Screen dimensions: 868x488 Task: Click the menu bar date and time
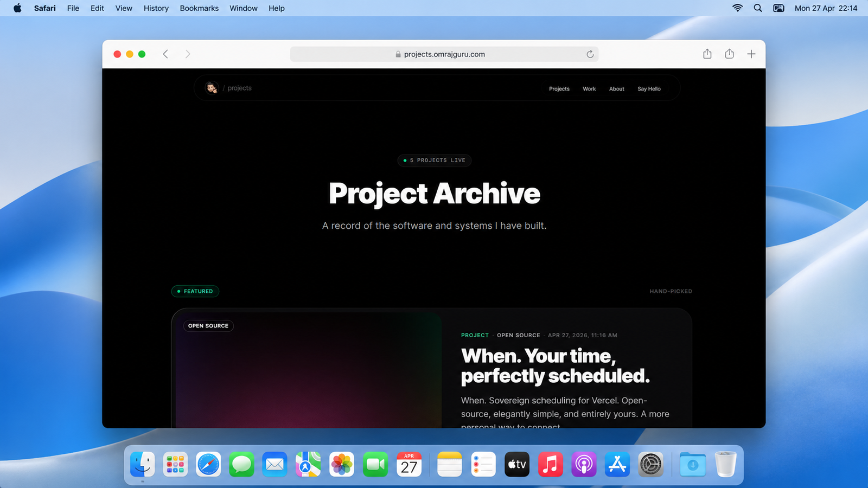[x=826, y=8]
